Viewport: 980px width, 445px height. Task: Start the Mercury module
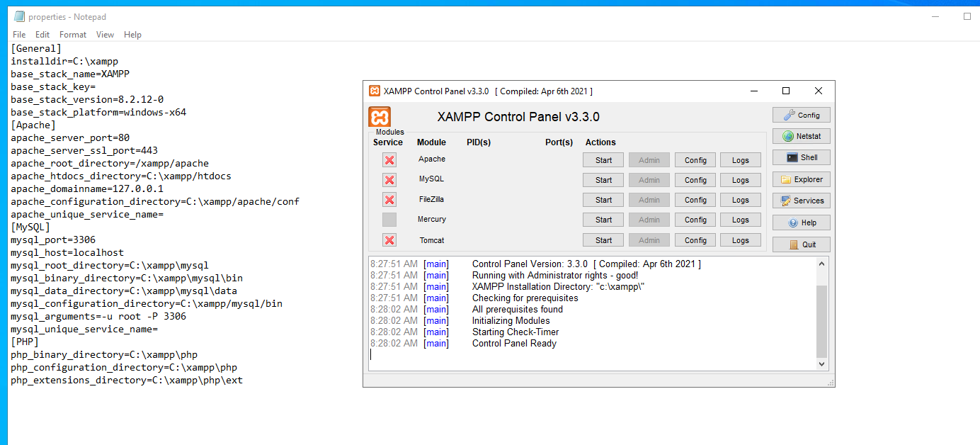603,220
